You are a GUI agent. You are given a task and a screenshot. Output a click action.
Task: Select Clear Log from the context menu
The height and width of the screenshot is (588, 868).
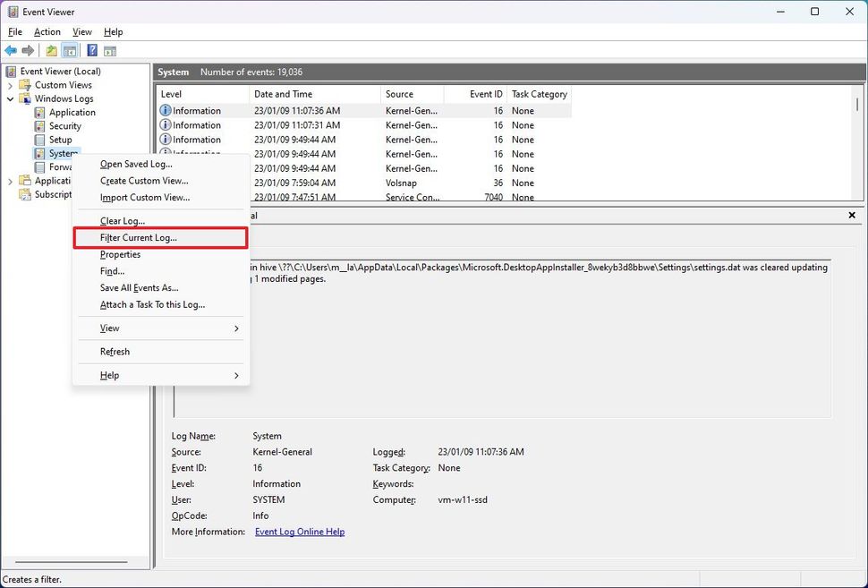pos(121,220)
